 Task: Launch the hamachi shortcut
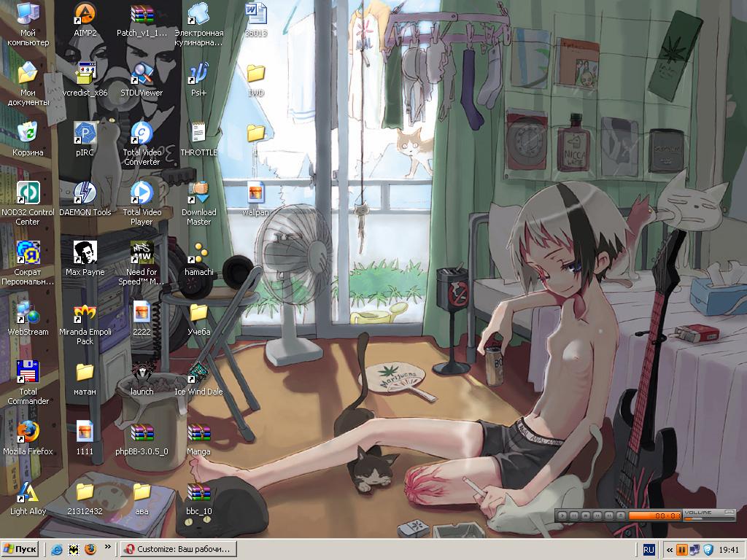point(198,260)
